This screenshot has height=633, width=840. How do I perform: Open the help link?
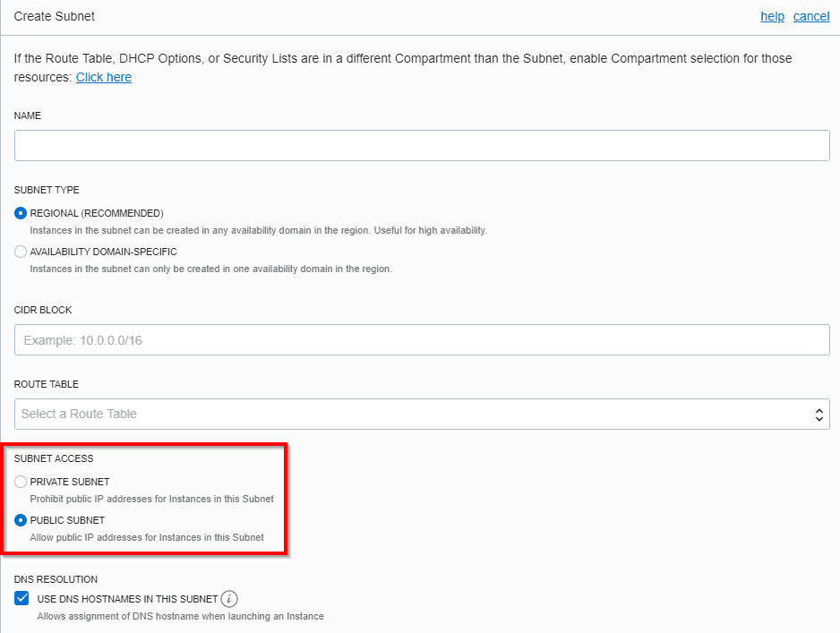point(772,17)
